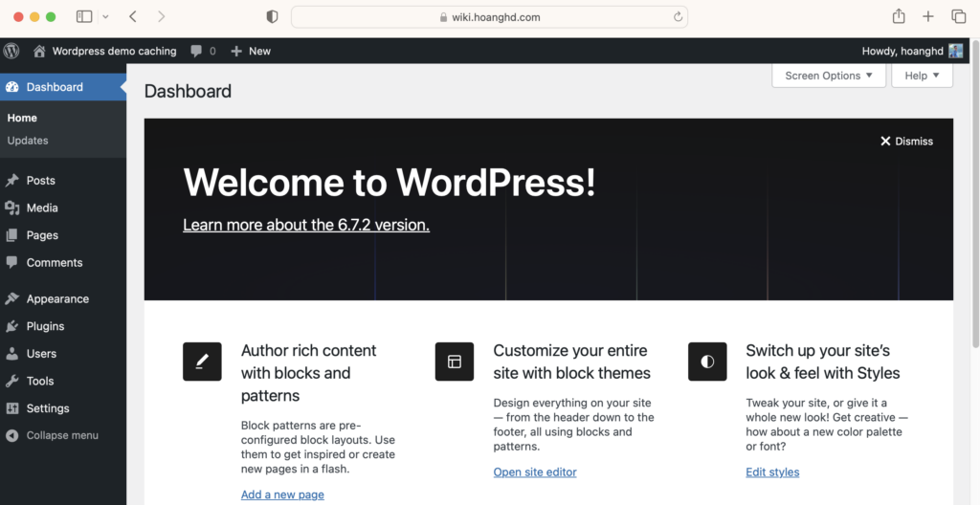Click the home icon beside site name
Viewport: 980px width, 505px height.
point(39,52)
